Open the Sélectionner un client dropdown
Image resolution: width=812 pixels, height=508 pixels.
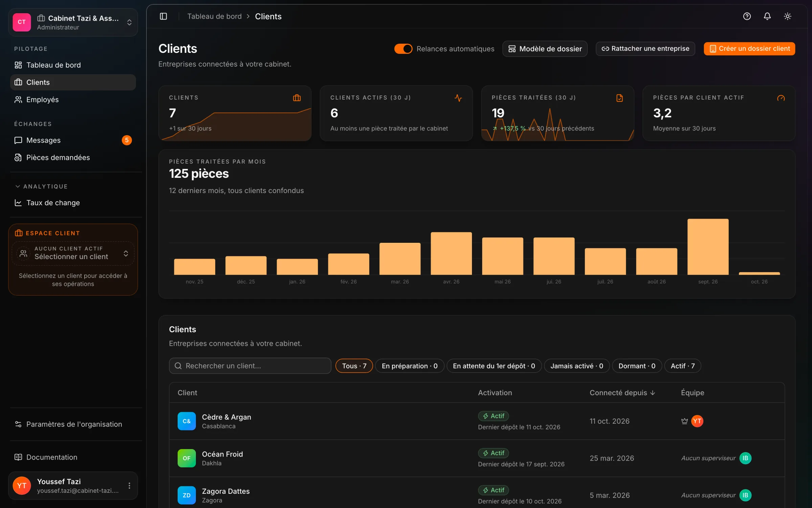pos(73,253)
